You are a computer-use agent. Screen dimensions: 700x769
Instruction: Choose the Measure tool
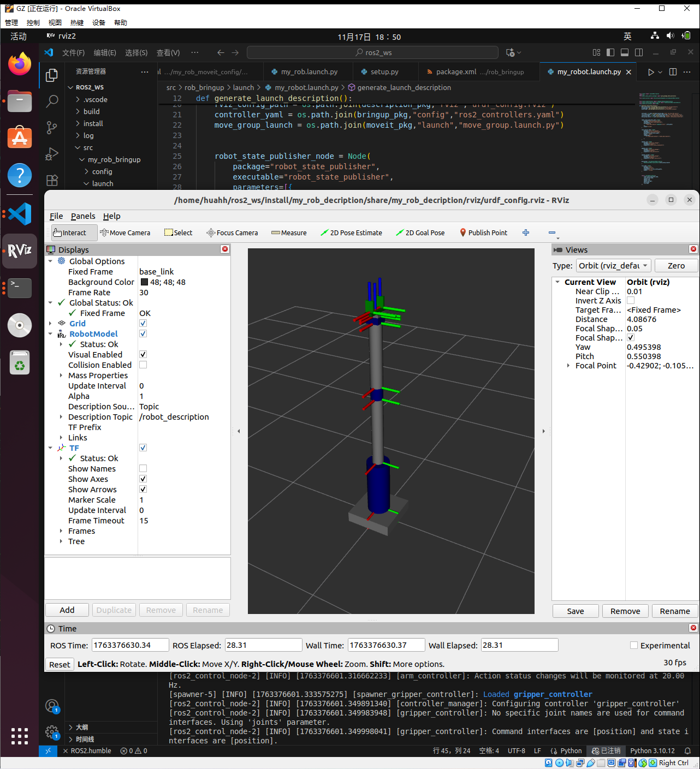288,233
